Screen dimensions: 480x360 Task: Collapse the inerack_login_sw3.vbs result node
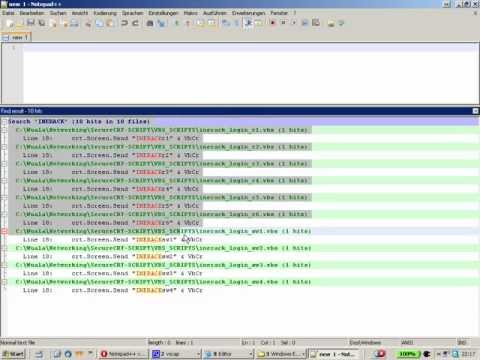click(x=4, y=265)
